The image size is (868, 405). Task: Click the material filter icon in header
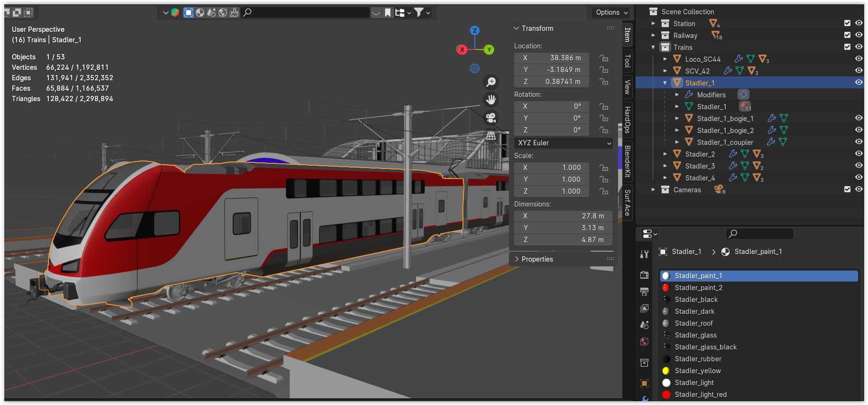click(200, 12)
